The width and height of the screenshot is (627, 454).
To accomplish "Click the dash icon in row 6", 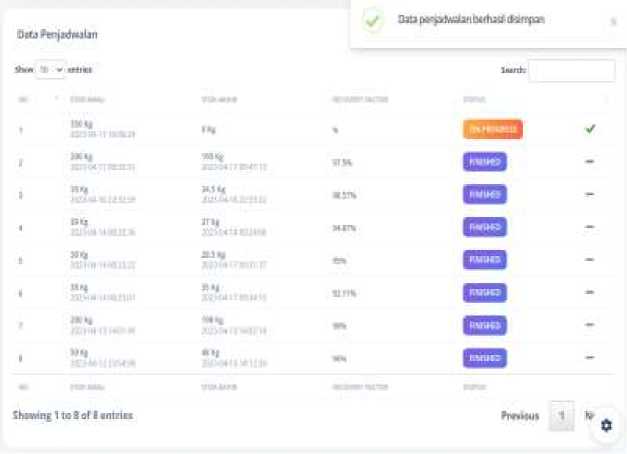I will click(x=590, y=292).
